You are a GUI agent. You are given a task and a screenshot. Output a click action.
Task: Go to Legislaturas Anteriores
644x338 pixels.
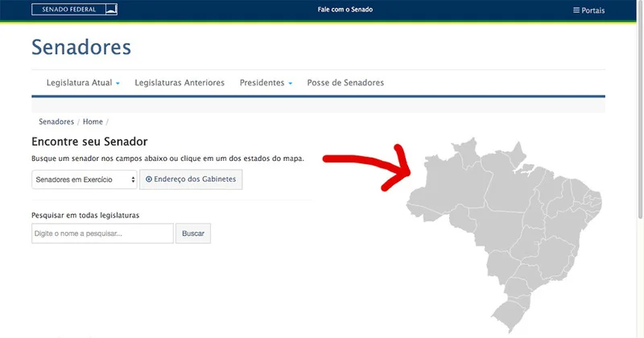pyautogui.click(x=180, y=83)
